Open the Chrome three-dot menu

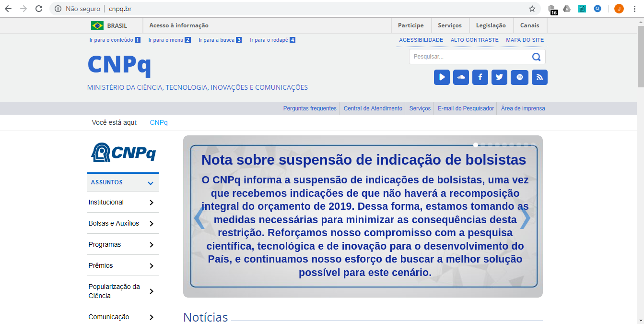(x=634, y=9)
